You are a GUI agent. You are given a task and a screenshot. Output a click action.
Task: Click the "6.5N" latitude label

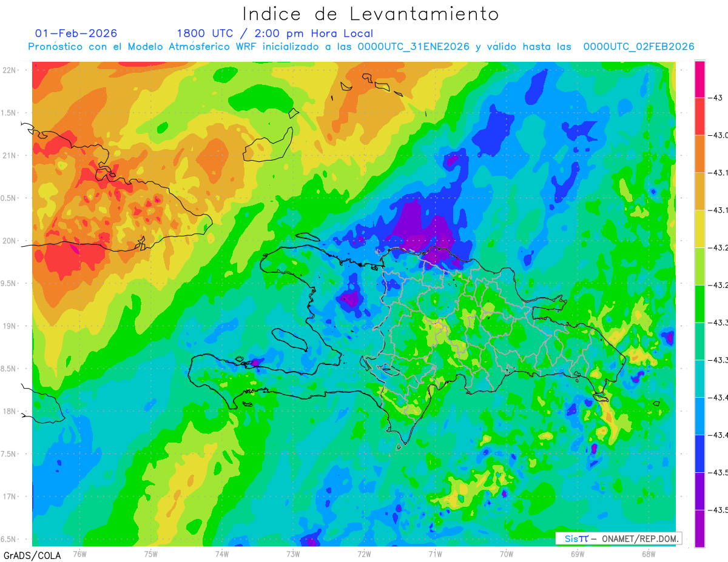9,540
